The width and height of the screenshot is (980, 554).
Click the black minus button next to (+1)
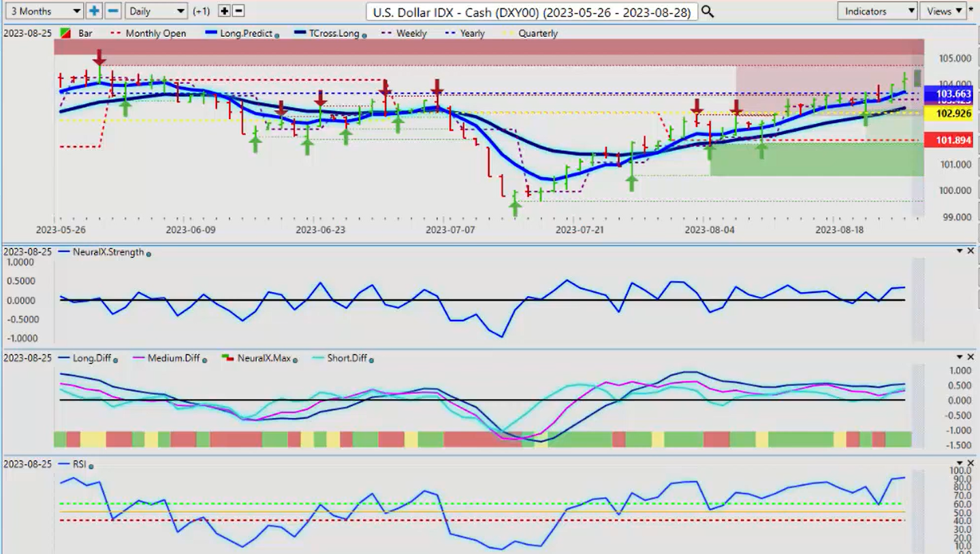pyautogui.click(x=238, y=11)
